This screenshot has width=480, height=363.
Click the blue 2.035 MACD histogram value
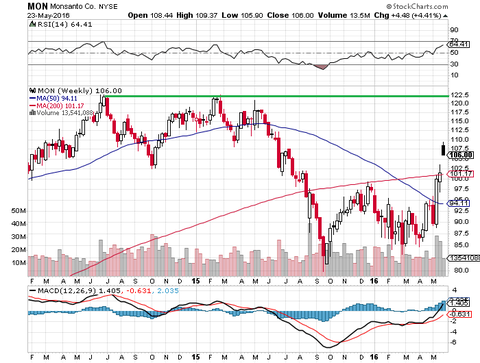click(x=168, y=291)
